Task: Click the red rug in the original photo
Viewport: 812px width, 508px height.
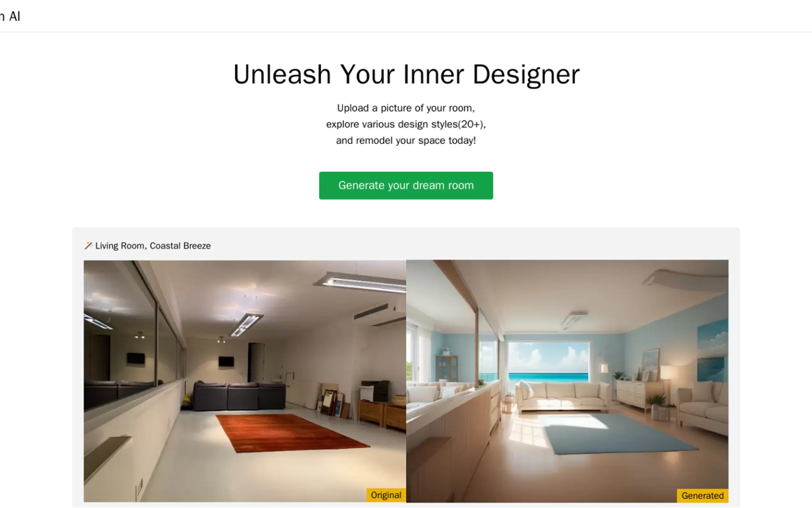Action: [x=293, y=433]
